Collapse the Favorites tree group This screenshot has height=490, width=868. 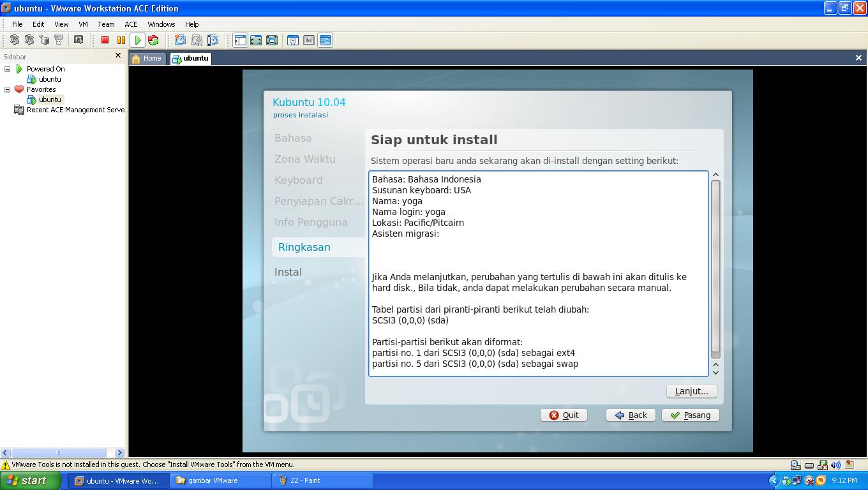pyautogui.click(x=8, y=89)
